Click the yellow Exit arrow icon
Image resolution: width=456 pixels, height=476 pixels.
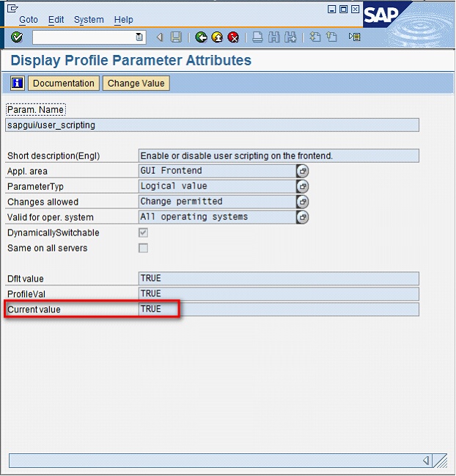click(x=217, y=37)
